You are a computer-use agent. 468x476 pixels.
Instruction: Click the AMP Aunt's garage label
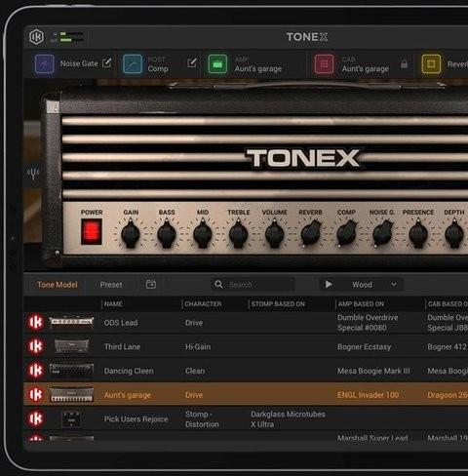click(x=258, y=69)
